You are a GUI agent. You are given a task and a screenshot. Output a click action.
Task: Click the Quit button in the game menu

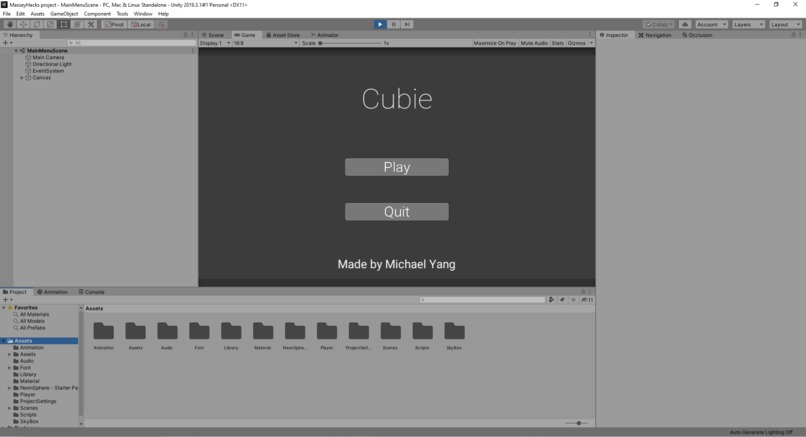pos(397,212)
